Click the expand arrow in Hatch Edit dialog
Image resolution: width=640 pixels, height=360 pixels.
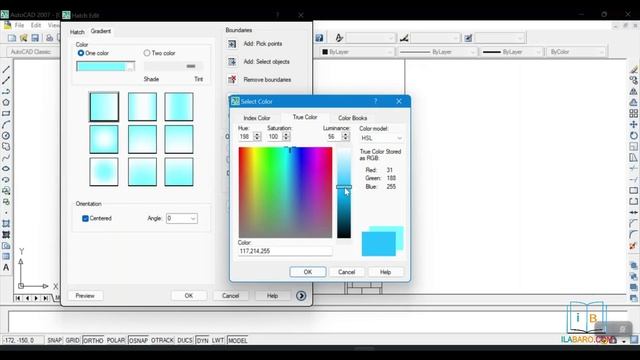[x=301, y=296]
